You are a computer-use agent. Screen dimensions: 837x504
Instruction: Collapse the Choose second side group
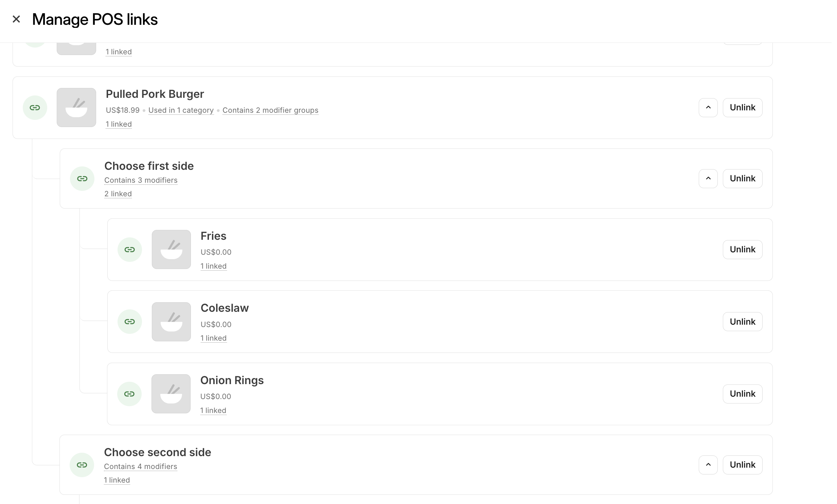pyautogui.click(x=708, y=465)
